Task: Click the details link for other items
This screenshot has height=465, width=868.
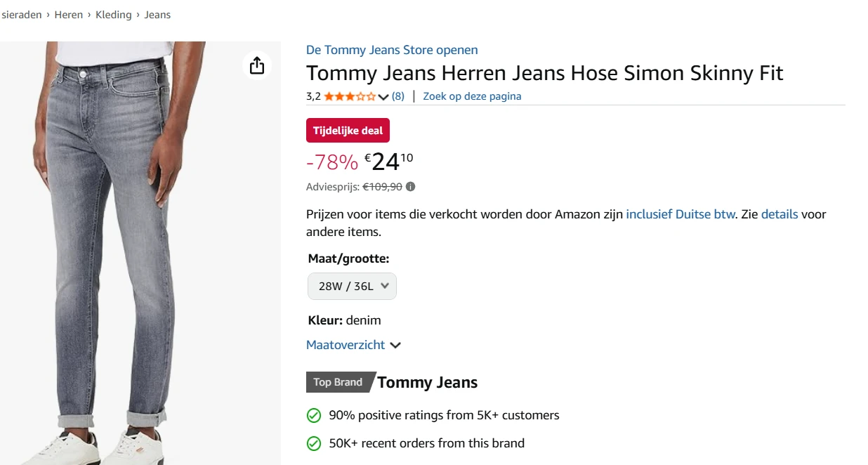Action: tap(780, 214)
